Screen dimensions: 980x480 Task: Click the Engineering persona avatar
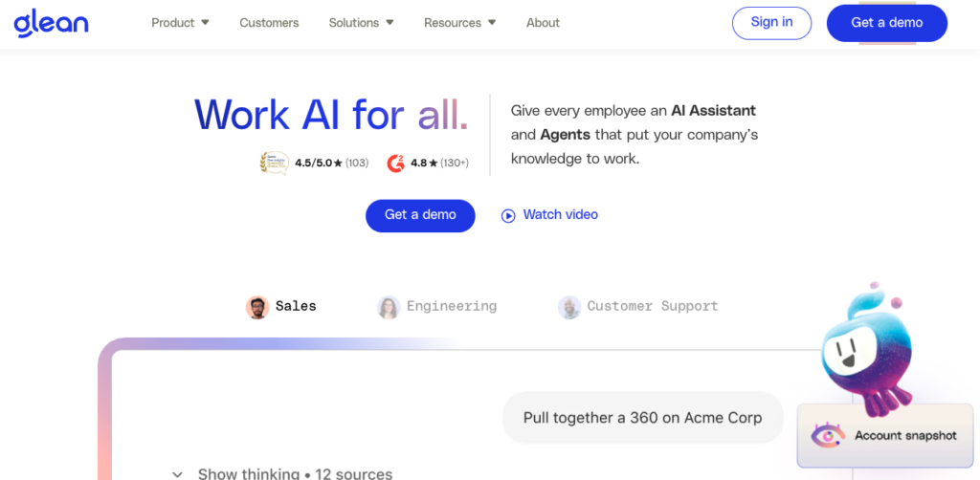(x=389, y=307)
